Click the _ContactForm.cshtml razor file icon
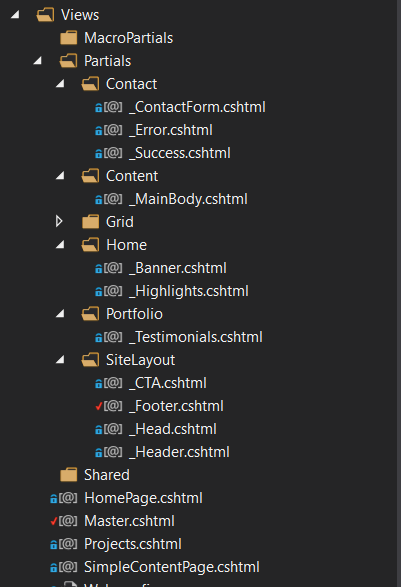This screenshot has width=401, height=587. click(x=113, y=107)
